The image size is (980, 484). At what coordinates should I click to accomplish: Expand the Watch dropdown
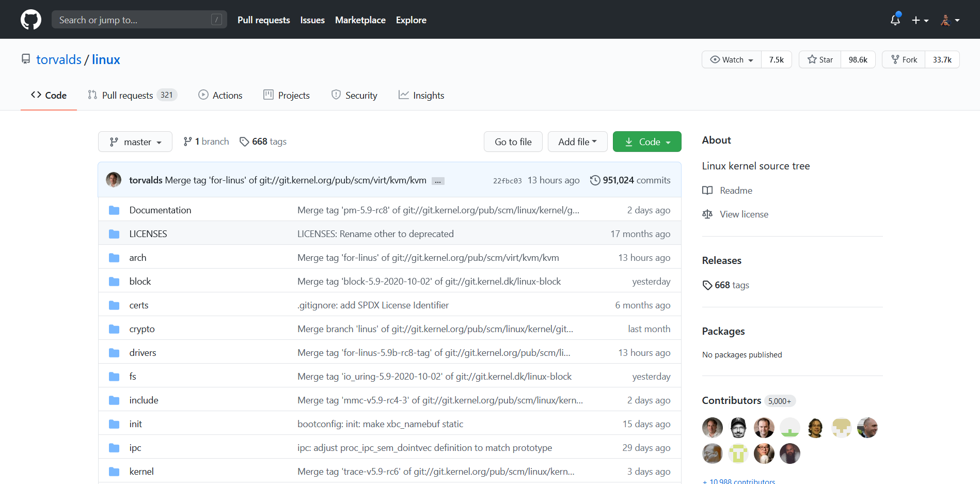click(x=732, y=59)
